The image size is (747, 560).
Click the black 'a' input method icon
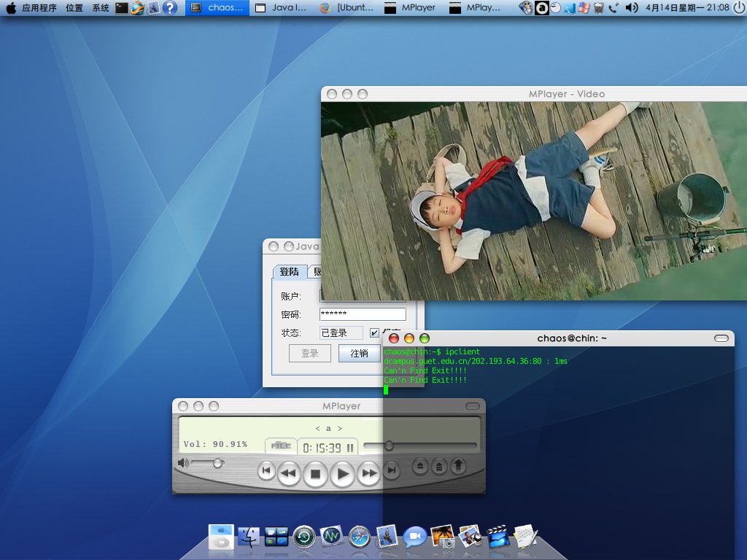pos(542,7)
